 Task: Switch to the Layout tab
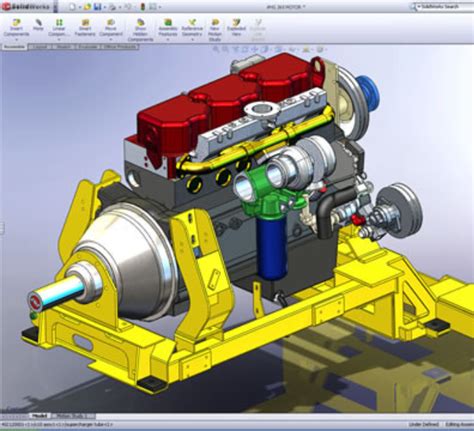click(40, 47)
